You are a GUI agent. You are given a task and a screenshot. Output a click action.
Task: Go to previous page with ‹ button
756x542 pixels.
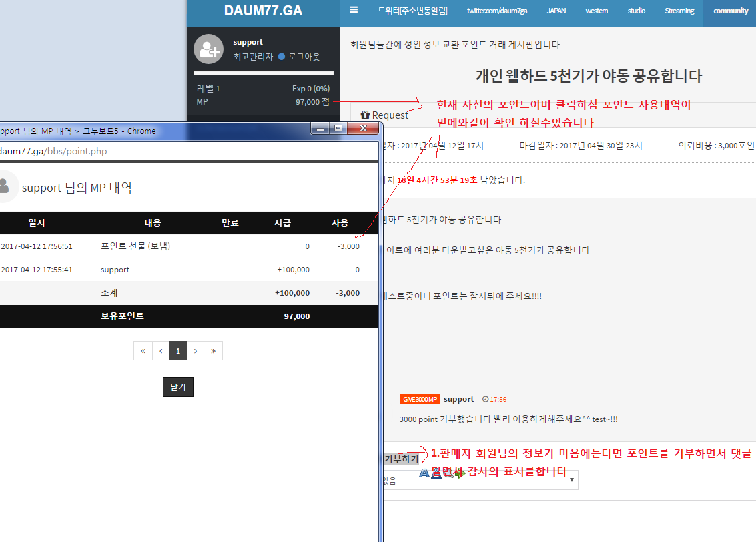tap(161, 351)
